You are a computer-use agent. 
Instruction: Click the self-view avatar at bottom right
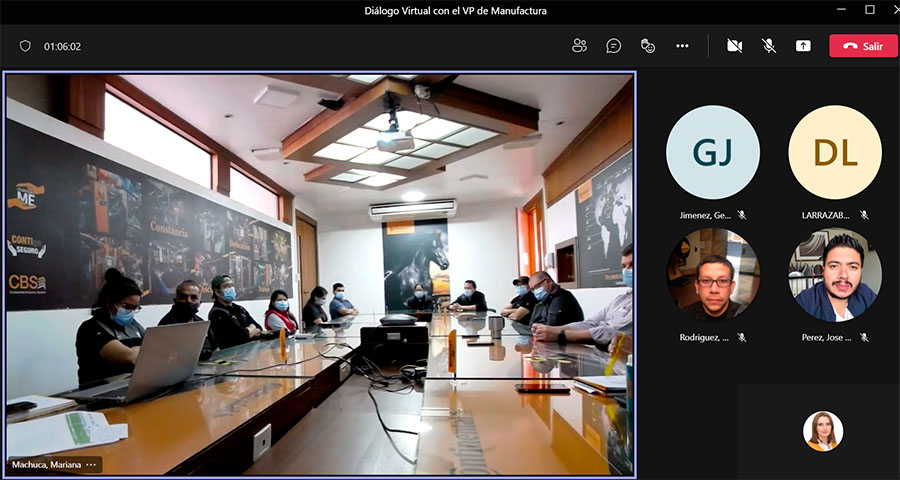click(x=823, y=431)
